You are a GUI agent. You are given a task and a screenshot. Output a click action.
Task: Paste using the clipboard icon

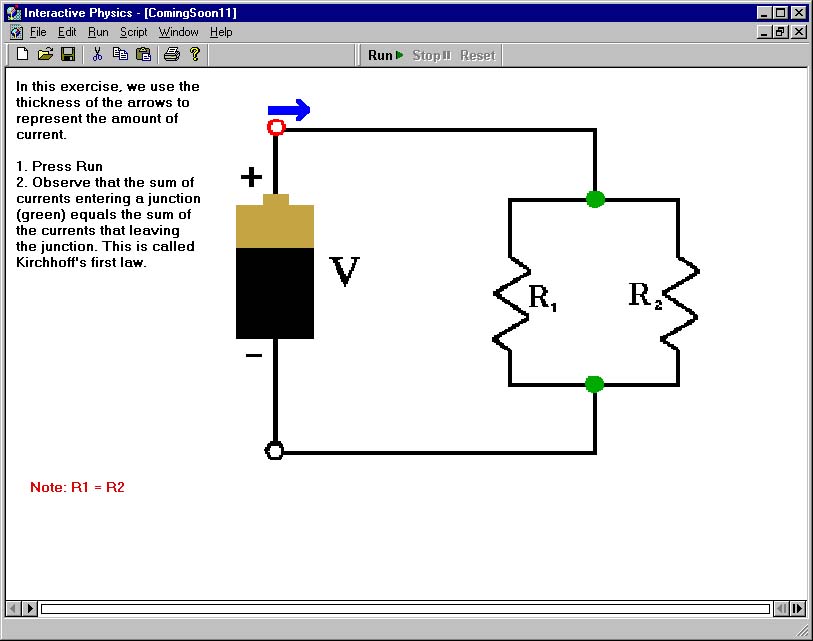pyautogui.click(x=144, y=54)
